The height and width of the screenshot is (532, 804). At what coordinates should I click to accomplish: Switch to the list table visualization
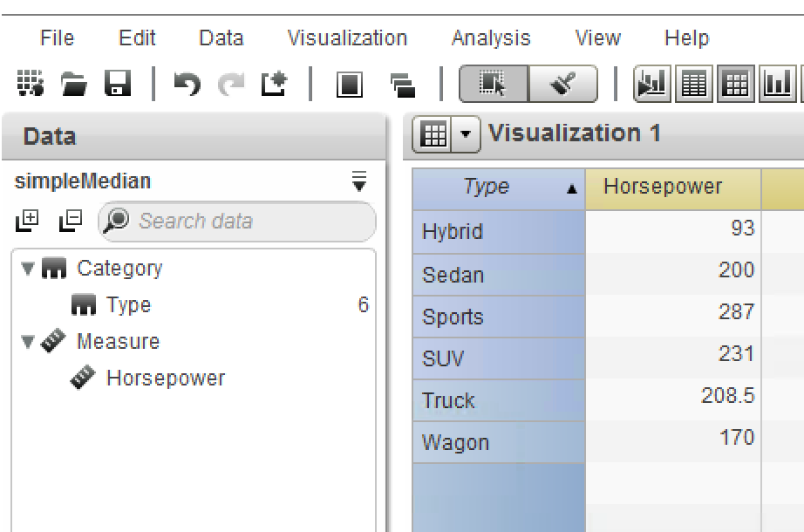(x=694, y=84)
